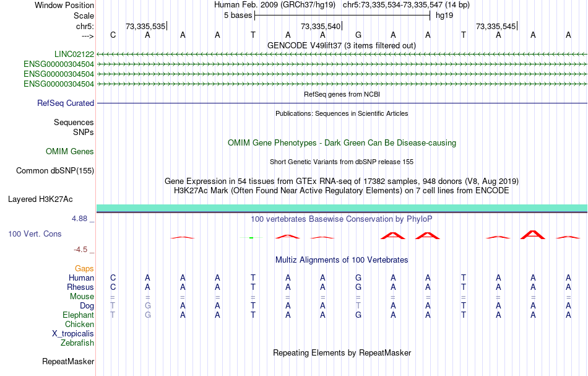Click the 5 bases scale bar
Screen dimensions: 588x376
click(342, 15)
